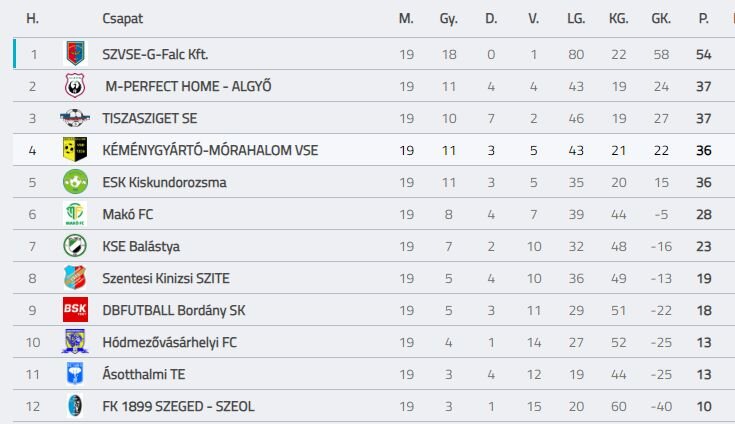Click the SZVSE-G-Falc Kft. team crest
This screenshot has width=735, height=424.
75,53
